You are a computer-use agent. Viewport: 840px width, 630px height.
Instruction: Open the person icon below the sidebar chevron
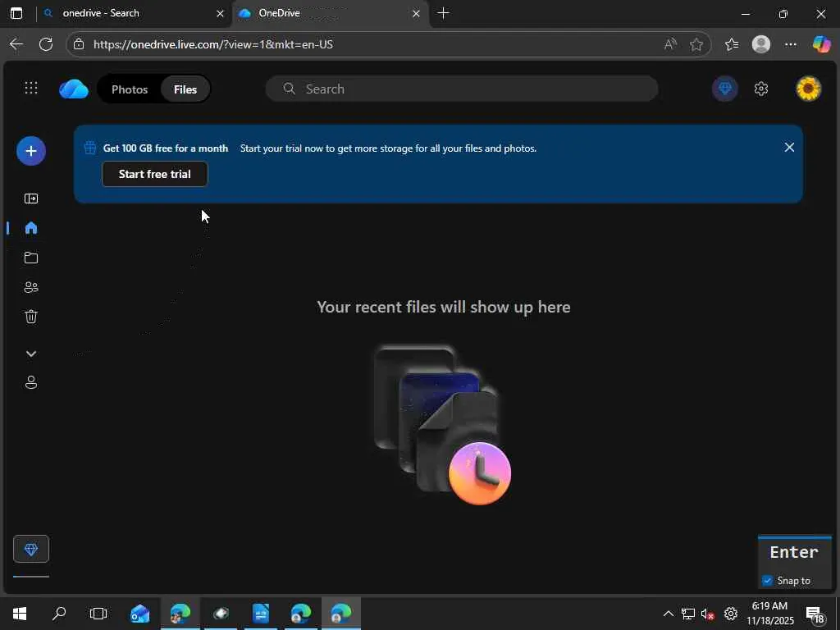pos(31,382)
